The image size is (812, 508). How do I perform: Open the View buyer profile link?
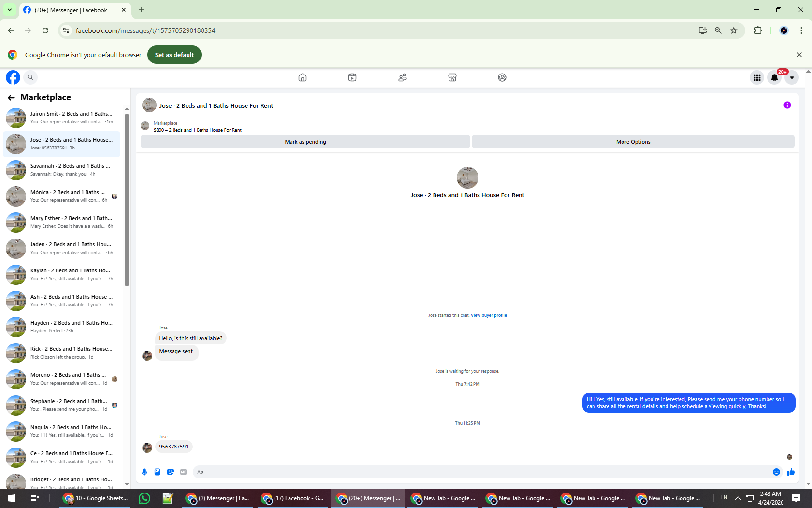489,315
